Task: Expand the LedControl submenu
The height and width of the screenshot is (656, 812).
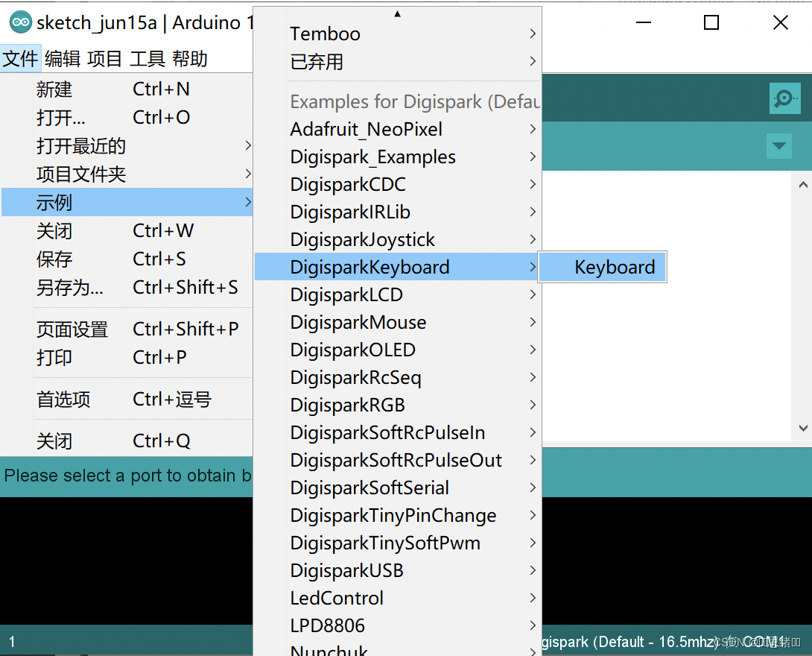Action: tap(398, 598)
